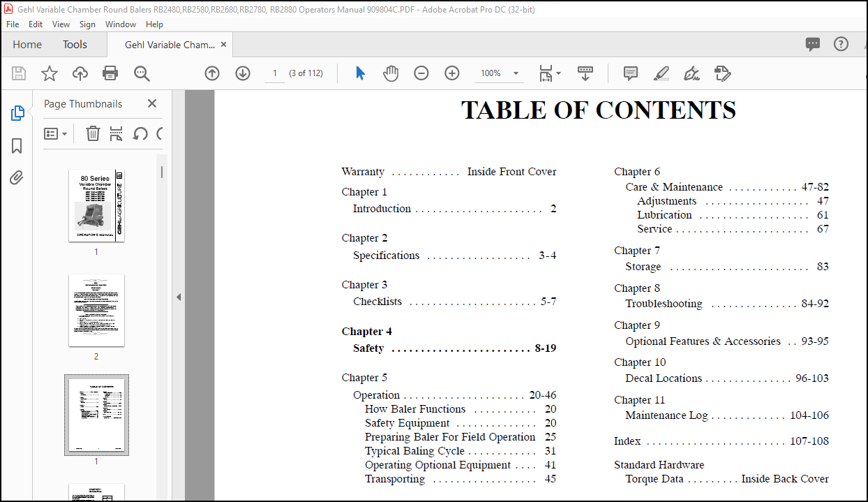
Task: Activate the hand pan tool
Action: 391,73
